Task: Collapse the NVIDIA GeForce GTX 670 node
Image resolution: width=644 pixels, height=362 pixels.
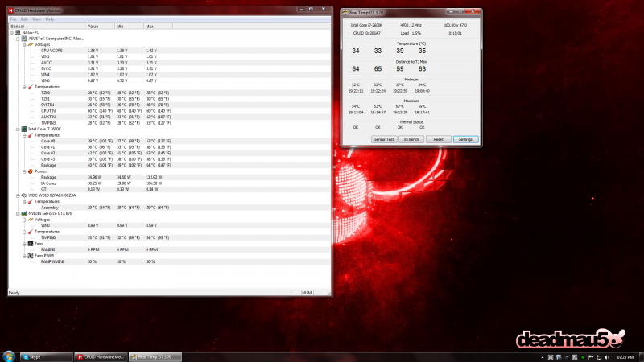Action: (x=18, y=213)
